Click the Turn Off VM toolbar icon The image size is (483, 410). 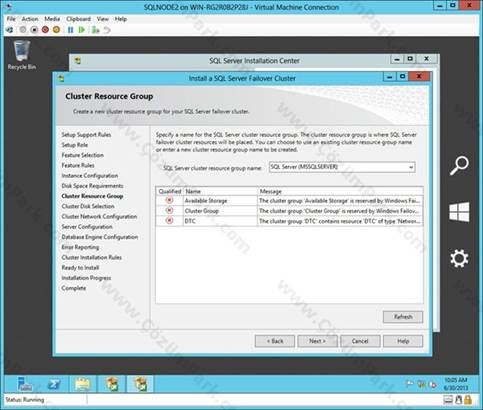pos(34,30)
